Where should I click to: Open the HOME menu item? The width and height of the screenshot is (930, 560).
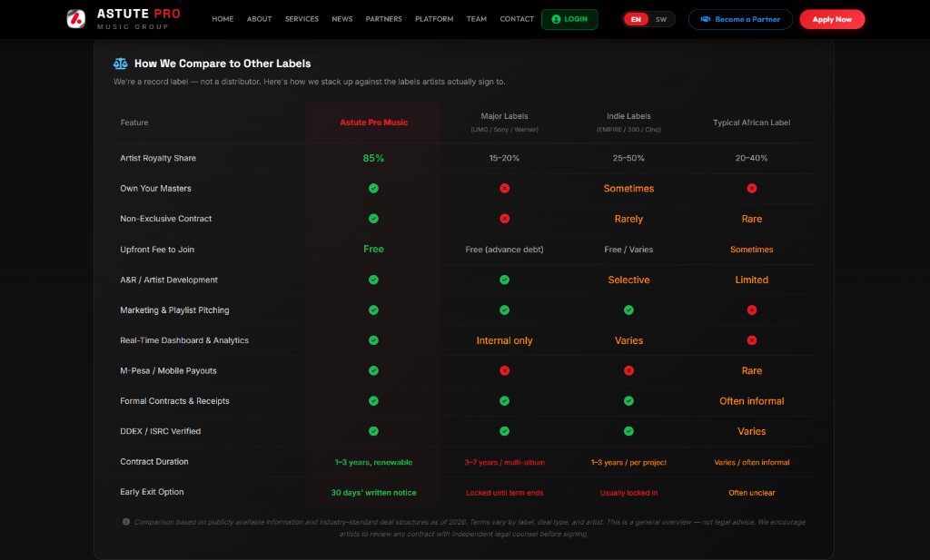[223, 19]
